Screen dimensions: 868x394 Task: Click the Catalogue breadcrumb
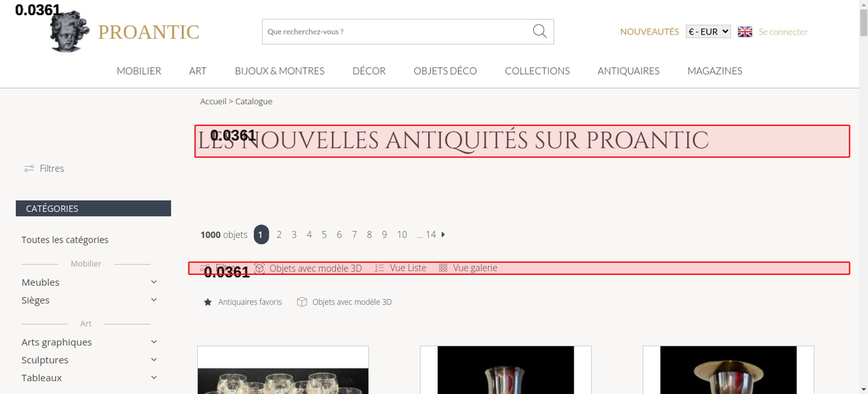(x=254, y=101)
